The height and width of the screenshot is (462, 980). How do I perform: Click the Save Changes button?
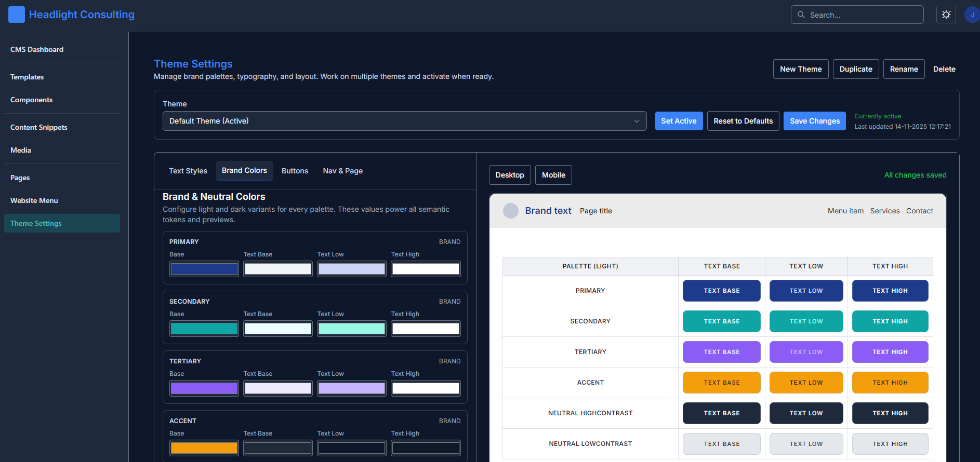point(814,121)
